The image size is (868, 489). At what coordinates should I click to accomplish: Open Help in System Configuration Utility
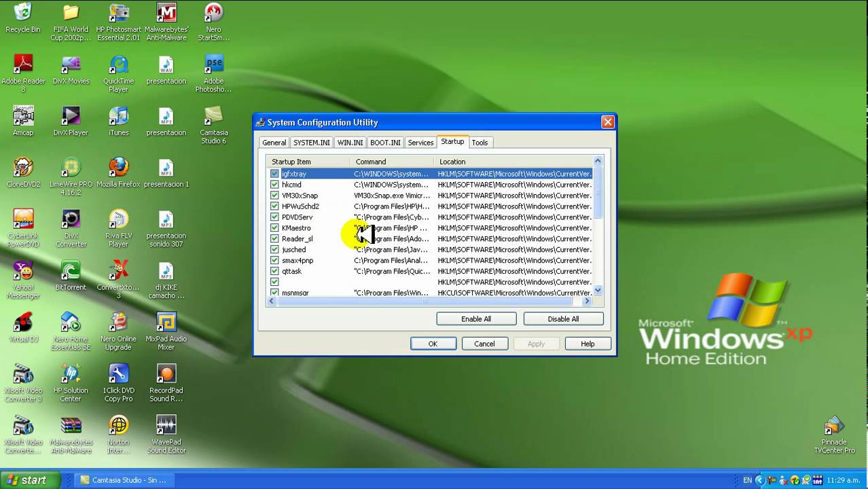pos(587,344)
